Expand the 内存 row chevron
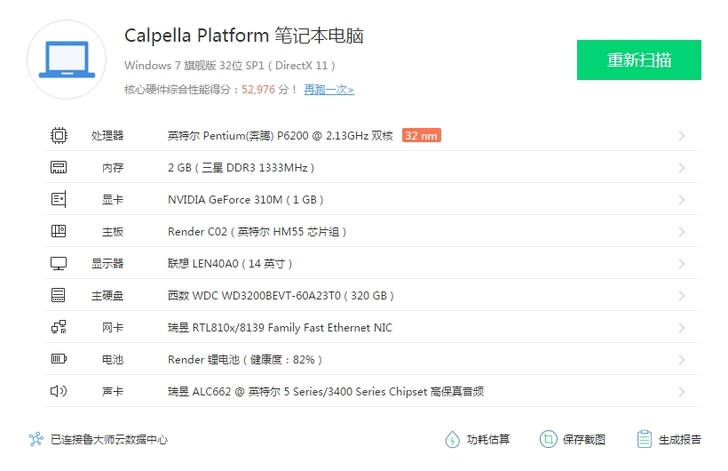The image size is (728, 471). point(682,168)
